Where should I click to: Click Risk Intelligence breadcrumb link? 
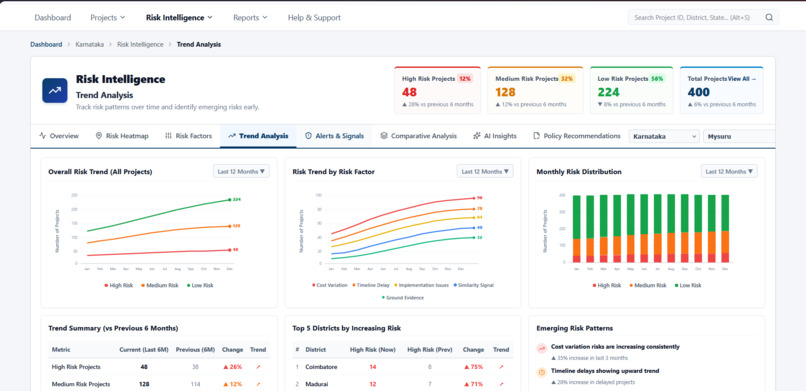click(140, 45)
